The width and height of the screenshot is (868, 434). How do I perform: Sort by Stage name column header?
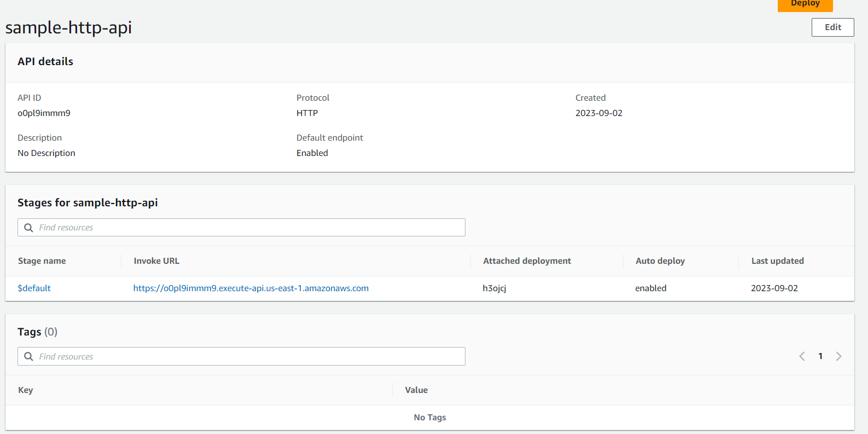(x=42, y=261)
